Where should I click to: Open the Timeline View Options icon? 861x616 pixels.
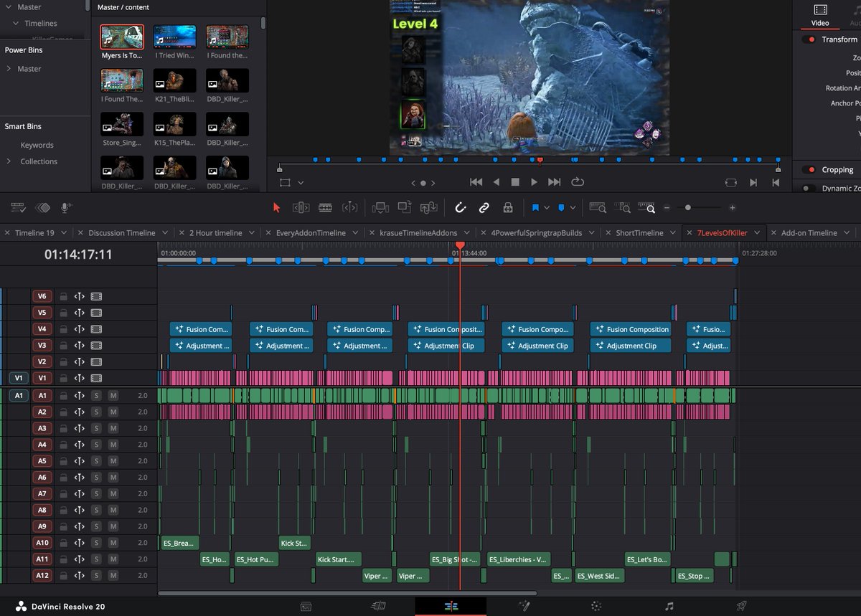[x=19, y=208]
